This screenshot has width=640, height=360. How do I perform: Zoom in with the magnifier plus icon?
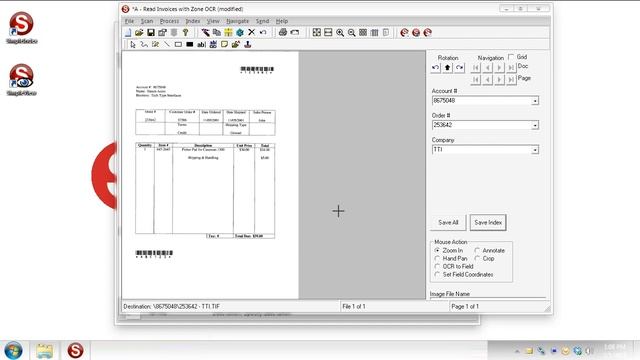coord(340,33)
